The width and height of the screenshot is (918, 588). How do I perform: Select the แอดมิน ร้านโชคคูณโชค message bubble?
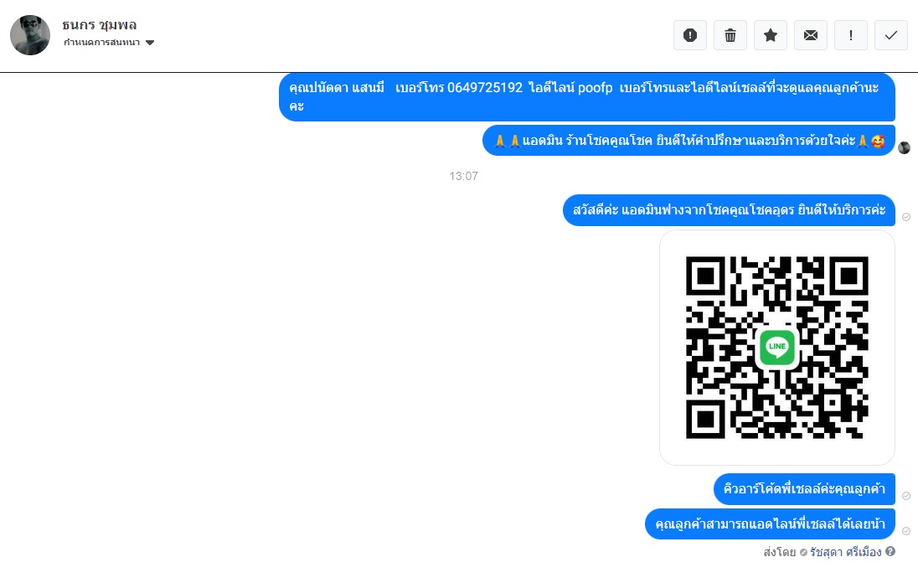[x=689, y=141]
